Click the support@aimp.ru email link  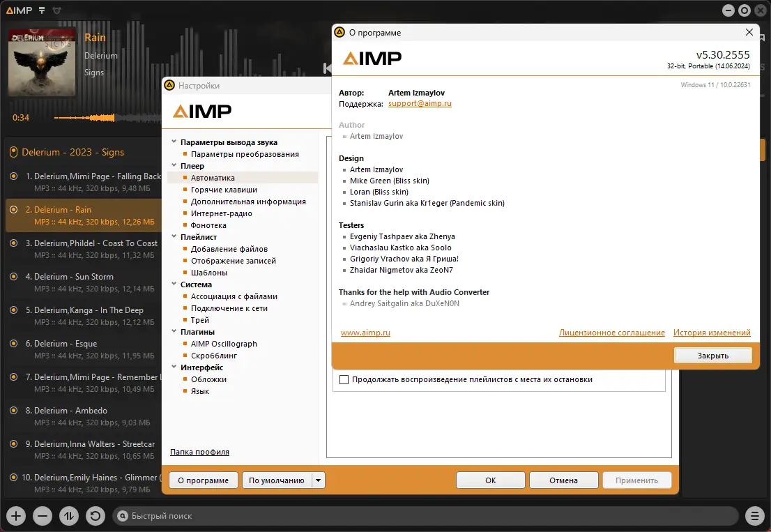click(420, 104)
